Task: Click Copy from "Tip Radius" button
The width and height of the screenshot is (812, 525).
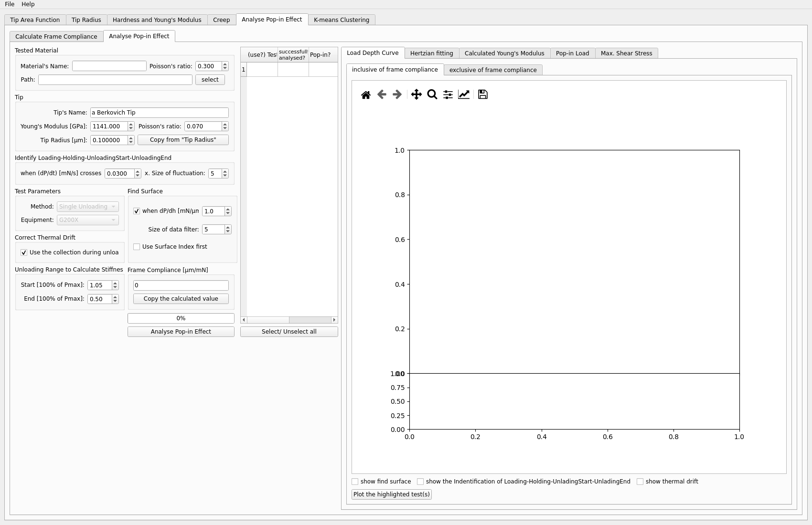Action: pos(183,140)
